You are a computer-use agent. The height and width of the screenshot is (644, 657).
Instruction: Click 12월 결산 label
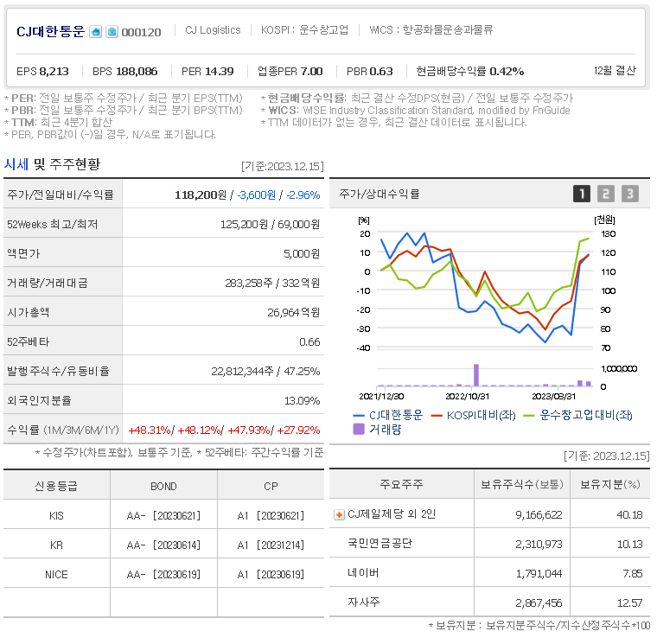615,70
